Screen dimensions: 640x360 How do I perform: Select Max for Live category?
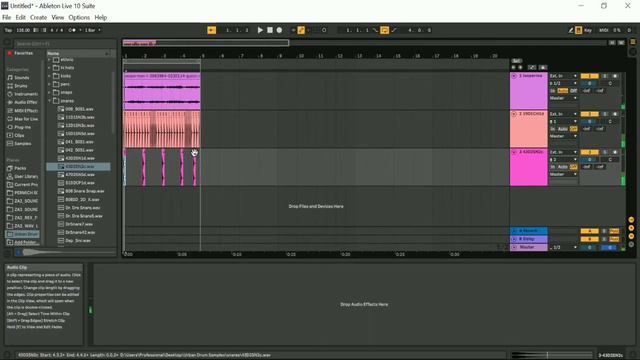[25, 119]
